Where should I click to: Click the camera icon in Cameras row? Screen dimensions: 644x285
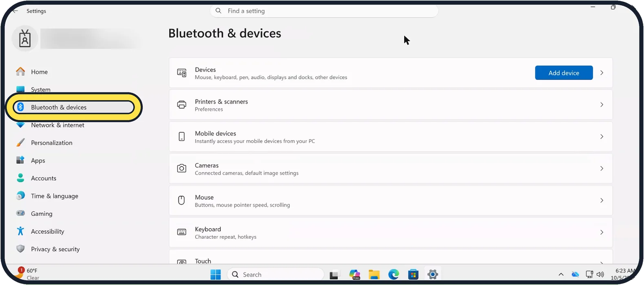(182, 169)
